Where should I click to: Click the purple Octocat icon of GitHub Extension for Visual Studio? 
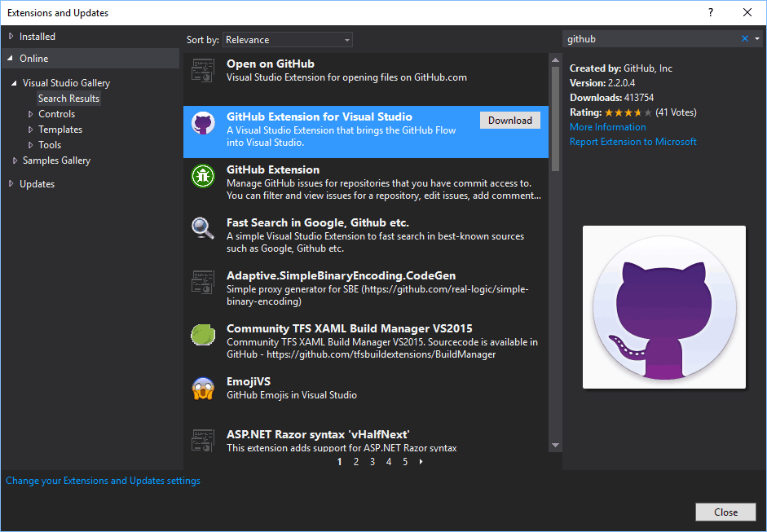(202, 123)
